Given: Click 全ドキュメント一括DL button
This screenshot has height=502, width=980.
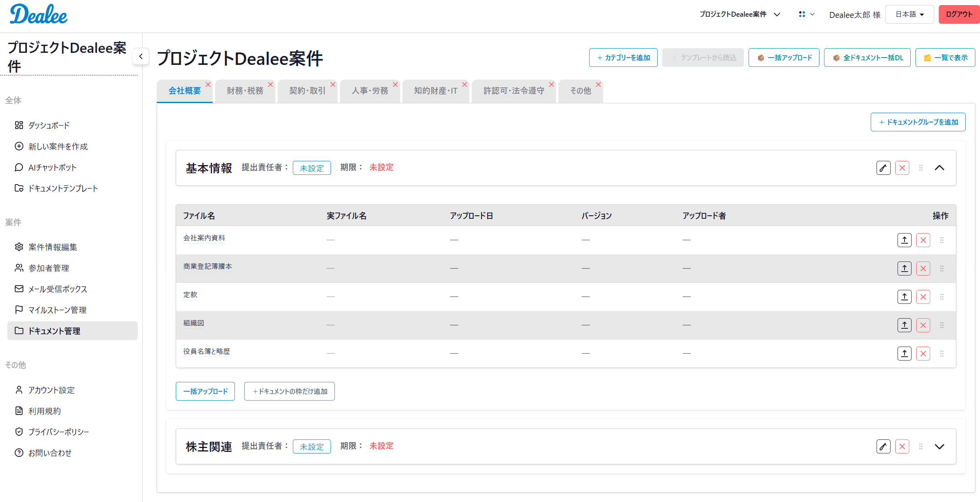Looking at the screenshot, I should coord(867,58).
